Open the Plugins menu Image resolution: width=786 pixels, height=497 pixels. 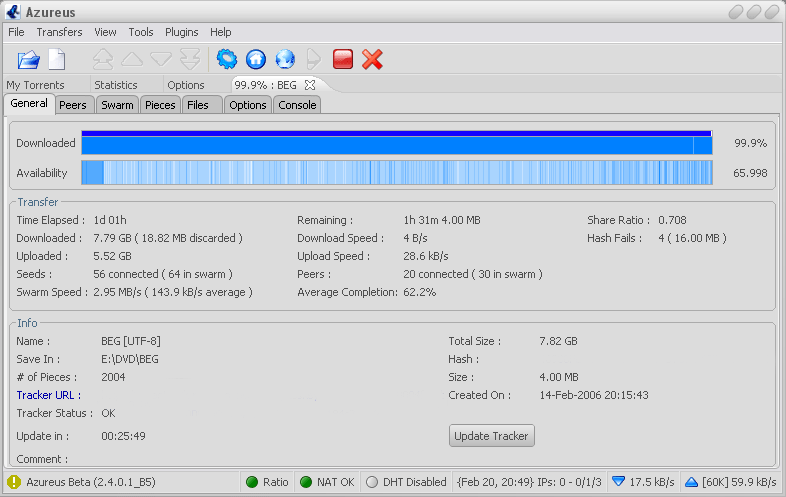click(x=181, y=32)
